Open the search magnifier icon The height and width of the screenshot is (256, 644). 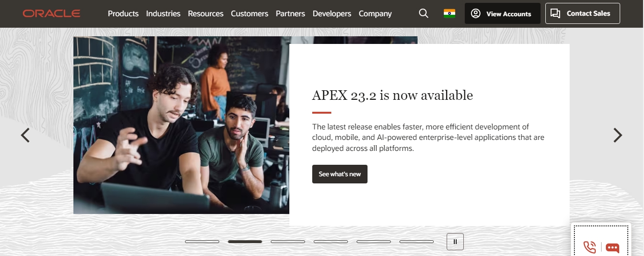pyautogui.click(x=423, y=13)
